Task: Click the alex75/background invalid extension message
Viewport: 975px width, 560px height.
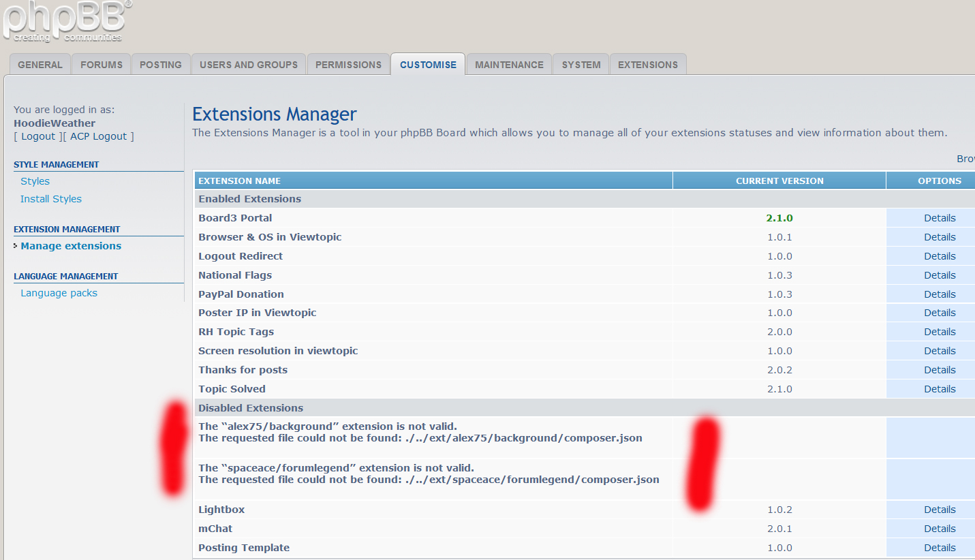Action: click(x=420, y=432)
